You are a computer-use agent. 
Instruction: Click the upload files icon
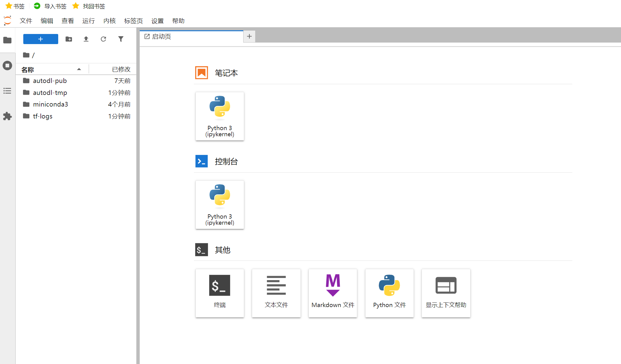(x=86, y=39)
